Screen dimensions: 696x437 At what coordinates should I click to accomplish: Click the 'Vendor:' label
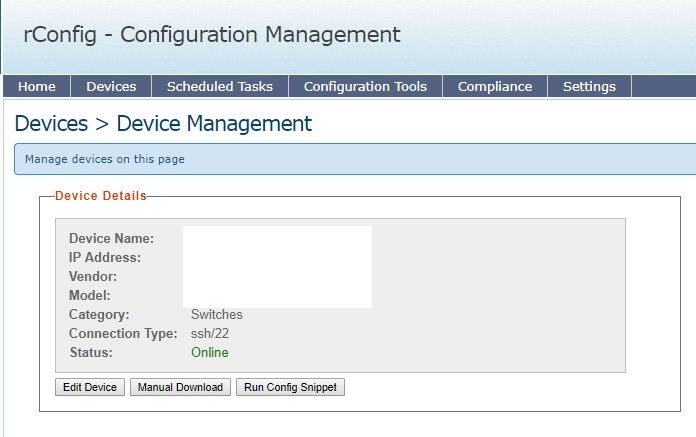(93, 276)
